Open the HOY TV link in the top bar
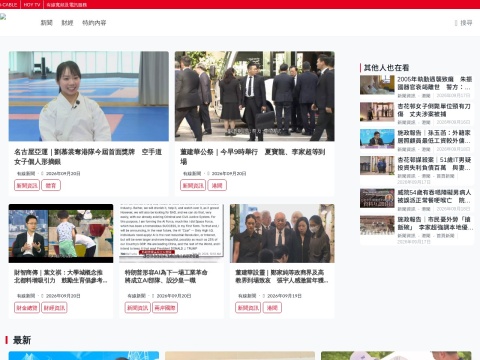Screen dimensions: 480x360 [x=32, y=5]
